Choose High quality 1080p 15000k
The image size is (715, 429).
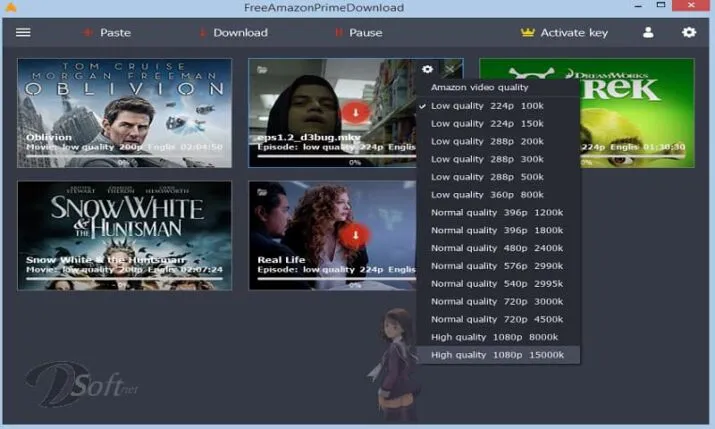coord(498,355)
